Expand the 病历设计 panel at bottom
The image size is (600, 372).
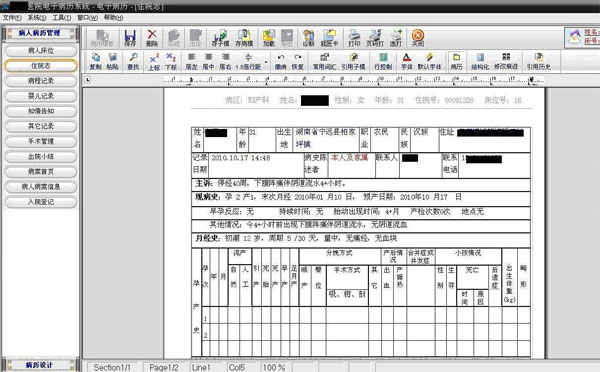pyautogui.click(x=40, y=365)
